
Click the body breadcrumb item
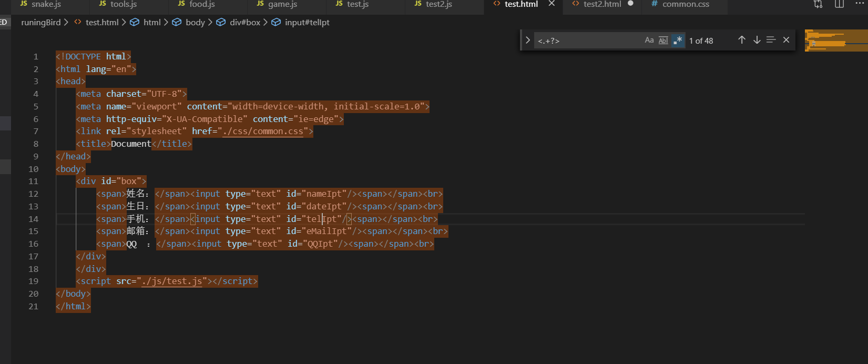click(195, 22)
